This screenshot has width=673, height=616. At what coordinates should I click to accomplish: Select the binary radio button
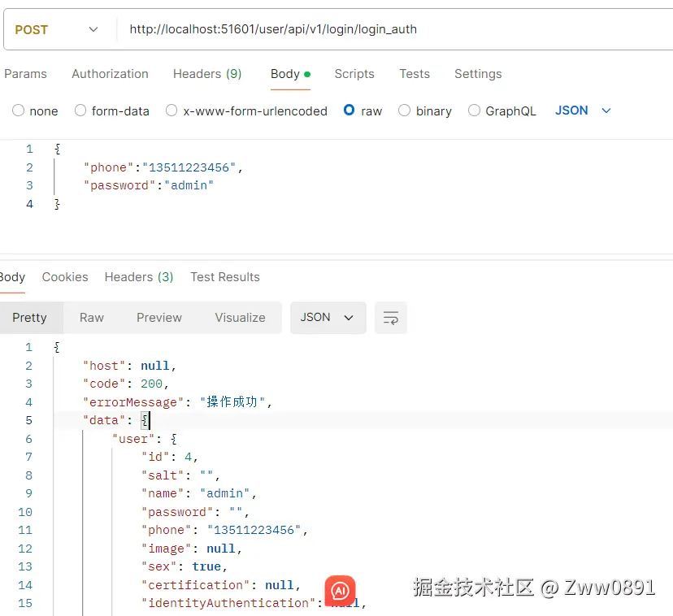point(404,111)
